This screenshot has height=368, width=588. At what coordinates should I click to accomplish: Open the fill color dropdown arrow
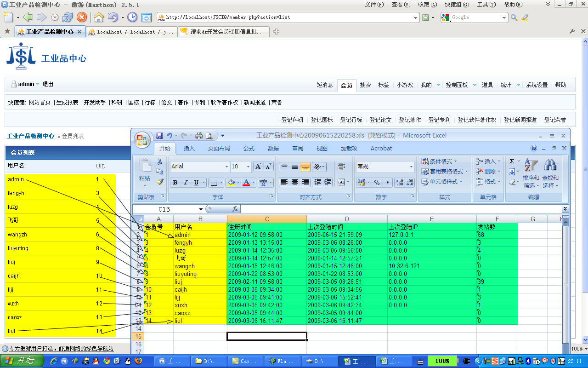pos(238,183)
